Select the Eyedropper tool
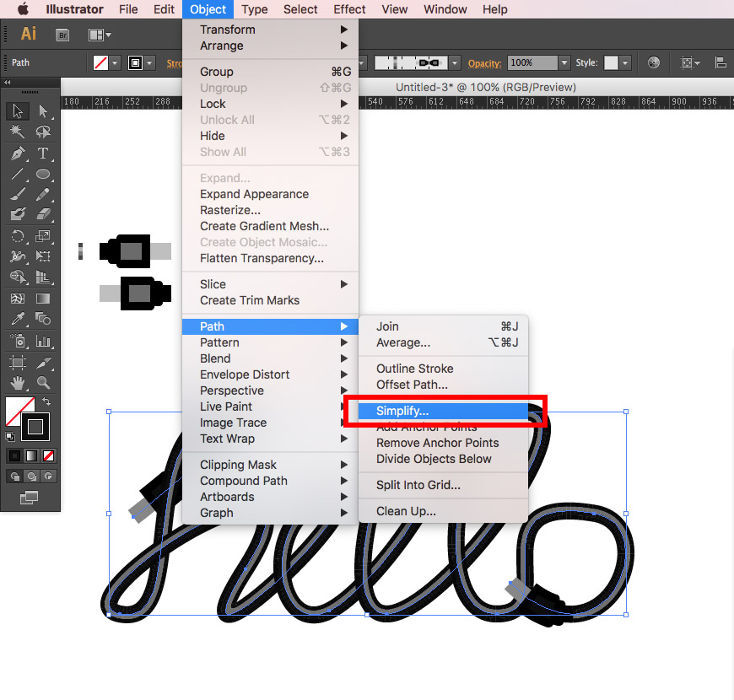Image resolution: width=734 pixels, height=700 pixels. (x=18, y=320)
